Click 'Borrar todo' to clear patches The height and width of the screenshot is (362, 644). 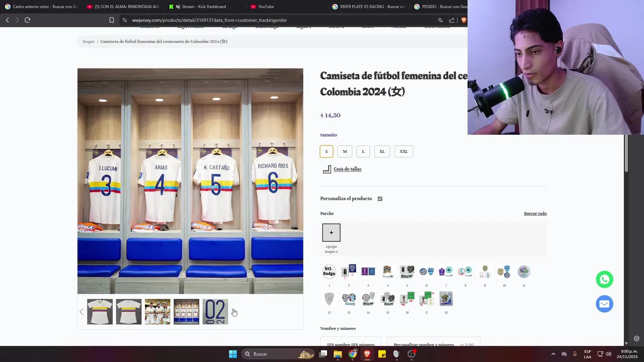[x=535, y=214]
